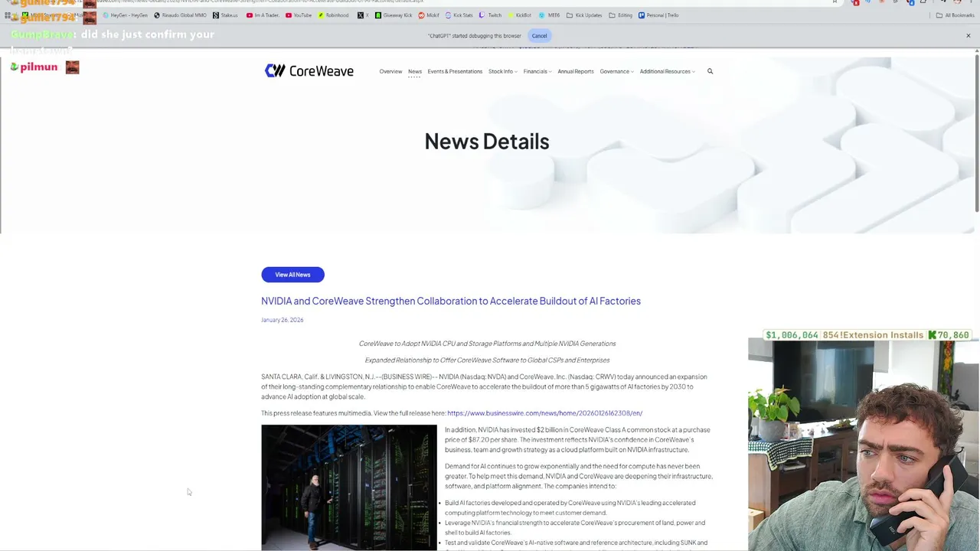Open the site search magnifier icon

coord(710,71)
